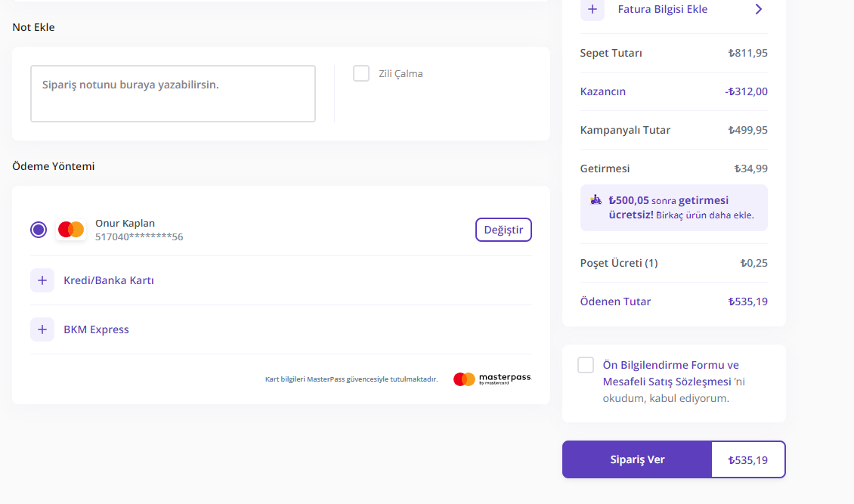The height and width of the screenshot is (504, 854).
Task: Click the free-delivery ₺500,05 info banner
Action: pos(673,208)
